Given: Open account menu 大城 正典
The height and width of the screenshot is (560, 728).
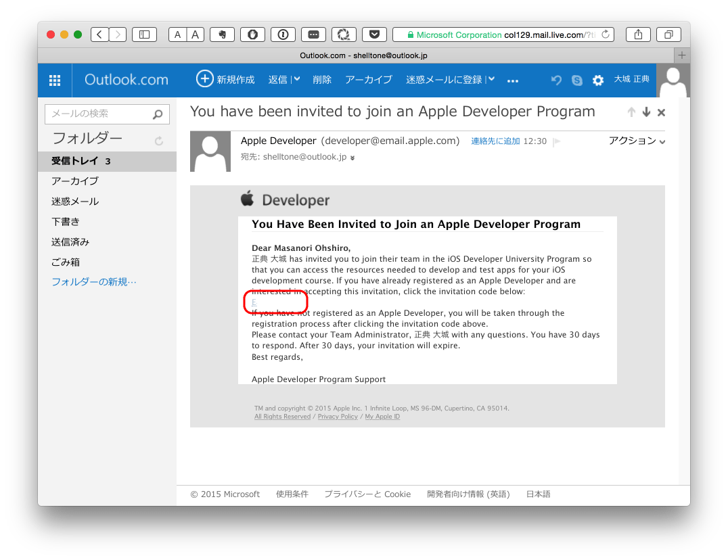Looking at the screenshot, I should point(631,79).
